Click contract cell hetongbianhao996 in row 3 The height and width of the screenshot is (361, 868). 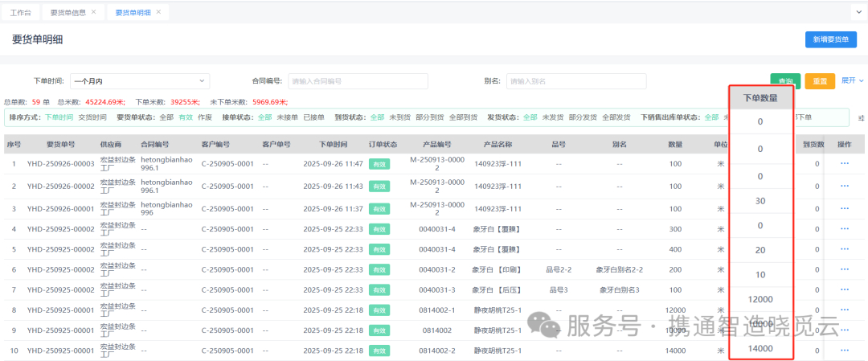coord(166,209)
